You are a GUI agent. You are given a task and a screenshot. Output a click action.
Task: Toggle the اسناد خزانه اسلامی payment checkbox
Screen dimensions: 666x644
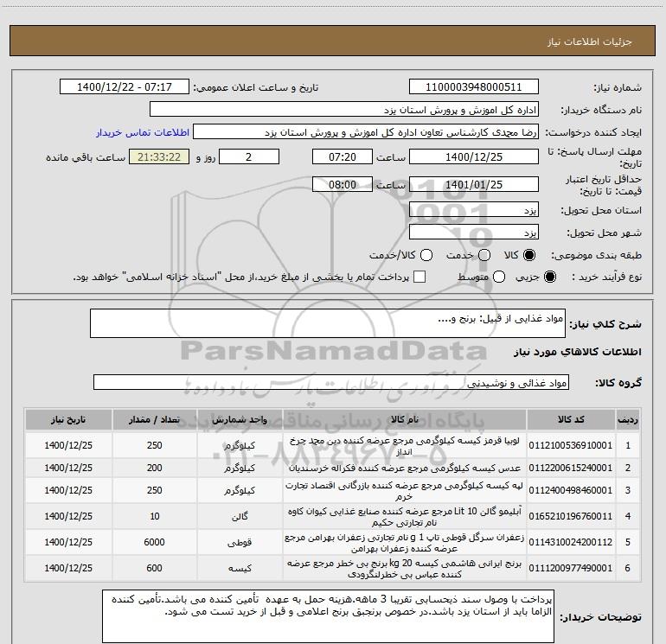pos(419,277)
